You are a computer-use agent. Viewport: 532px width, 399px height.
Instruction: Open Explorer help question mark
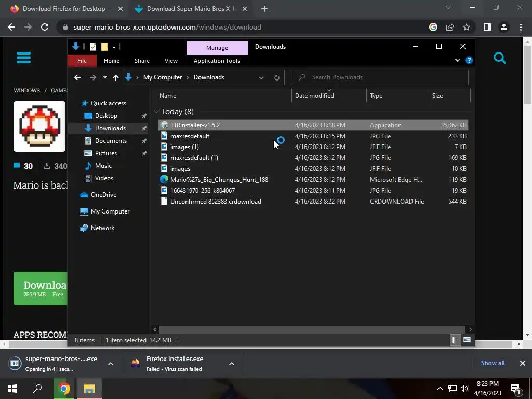pos(469,60)
